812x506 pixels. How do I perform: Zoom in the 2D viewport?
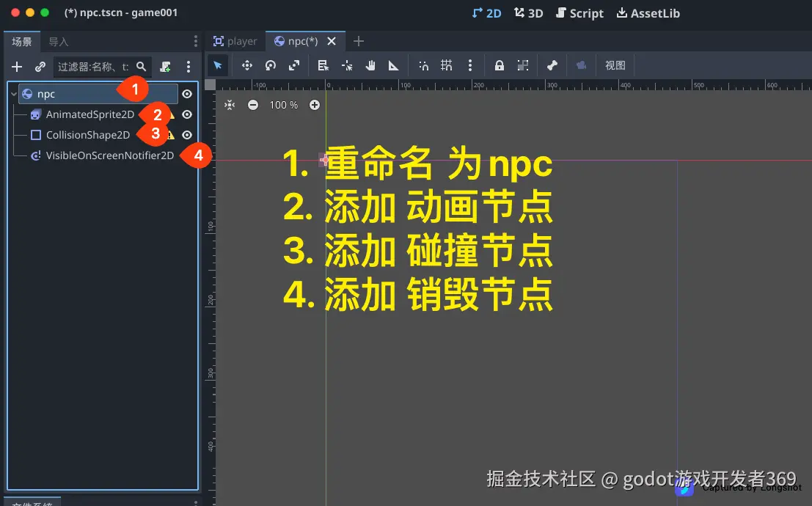click(x=315, y=105)
